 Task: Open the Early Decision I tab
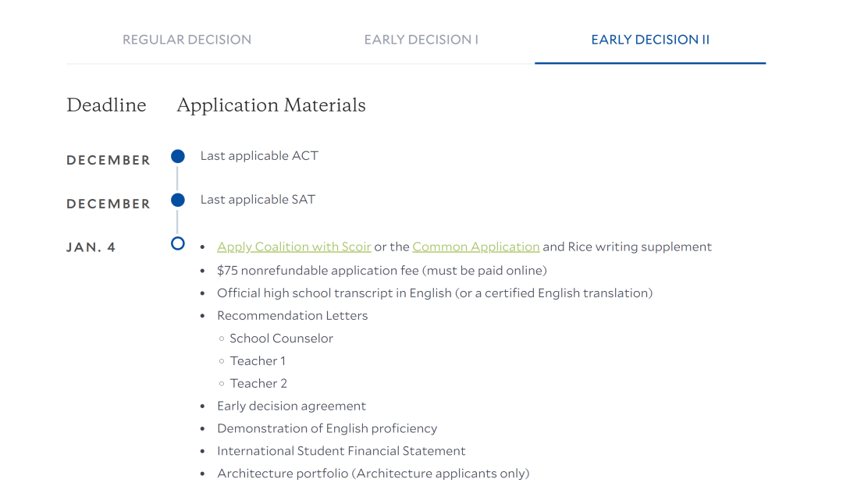click(421, 40)
